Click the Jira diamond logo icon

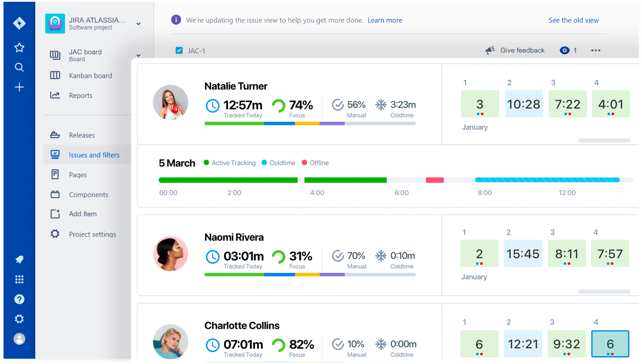coord(19,23)
